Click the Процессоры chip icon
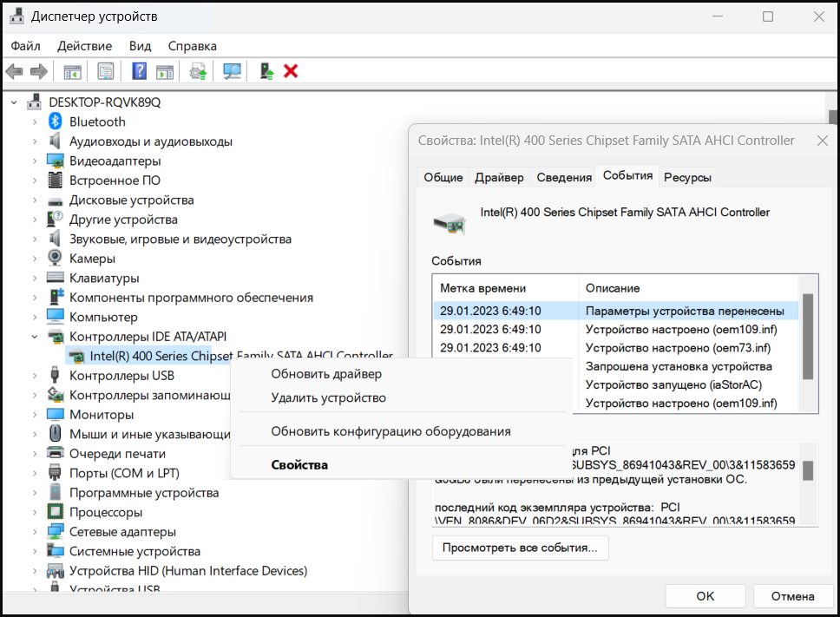Screen dimensions: 840x617 [56, 512]
